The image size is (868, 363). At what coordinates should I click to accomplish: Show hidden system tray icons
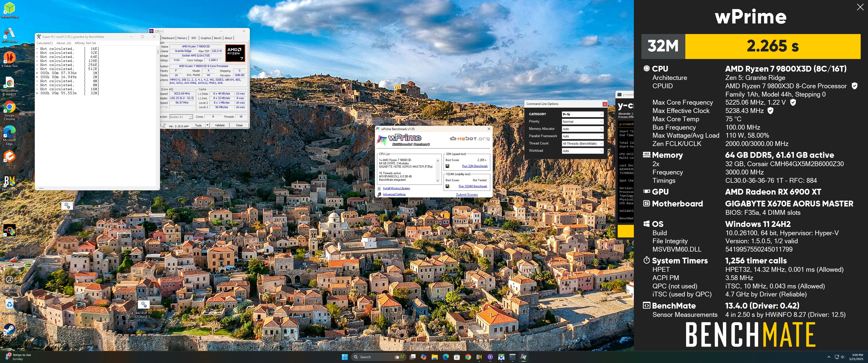click(829, 357)
